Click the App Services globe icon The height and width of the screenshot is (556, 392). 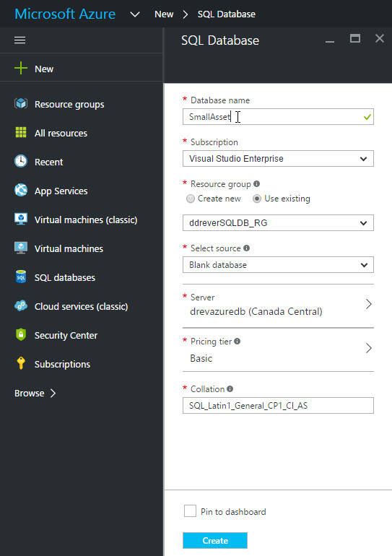(21, 191)
